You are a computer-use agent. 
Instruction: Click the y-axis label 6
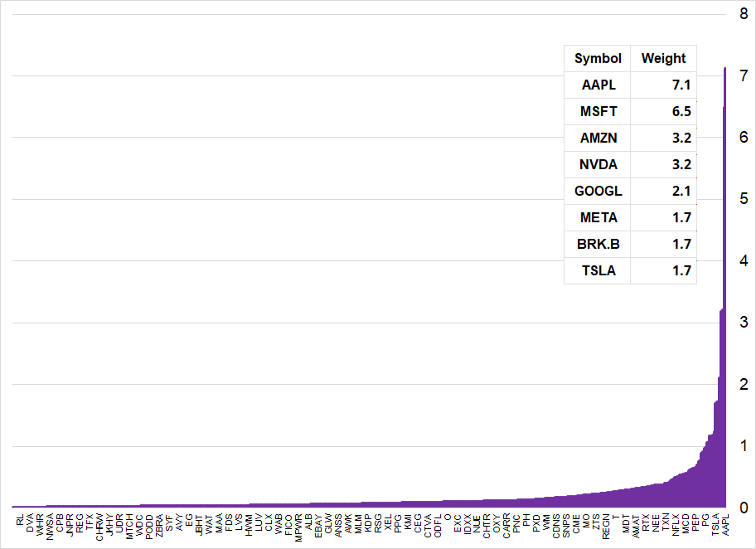click(x=744, y=138)
